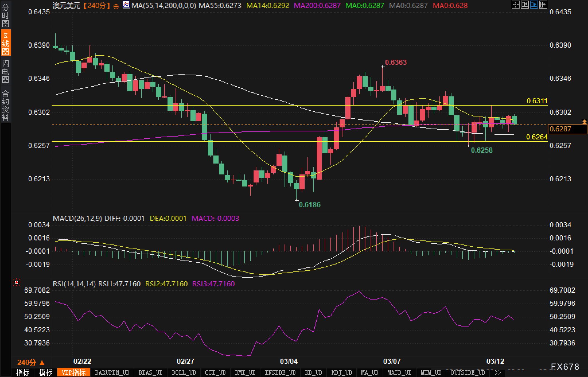This screenshot has height=377, width=588.
Task: Click the orange circle icon next to 240分
Action: point(116,6)
